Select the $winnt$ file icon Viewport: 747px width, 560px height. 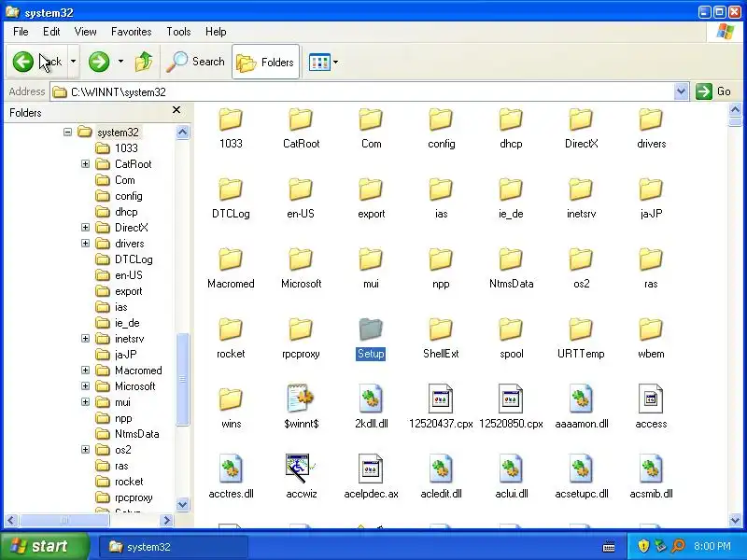301,399
